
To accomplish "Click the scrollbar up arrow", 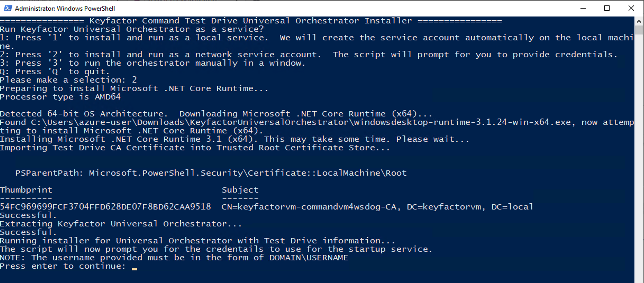I will pos(639,21).
